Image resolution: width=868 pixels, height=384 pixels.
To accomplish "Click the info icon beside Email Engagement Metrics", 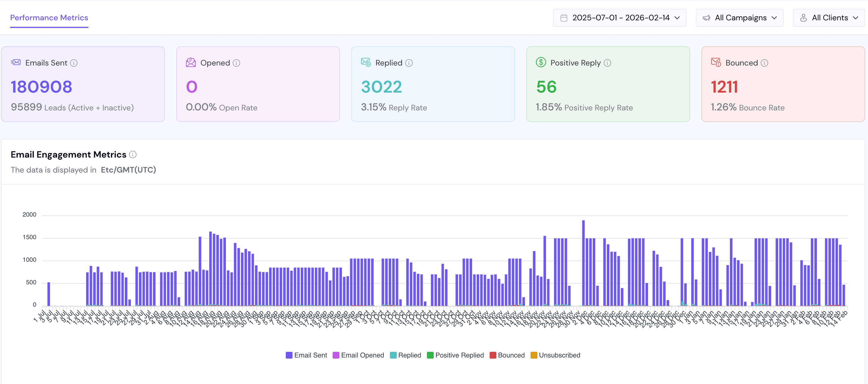I will point(133,154).
